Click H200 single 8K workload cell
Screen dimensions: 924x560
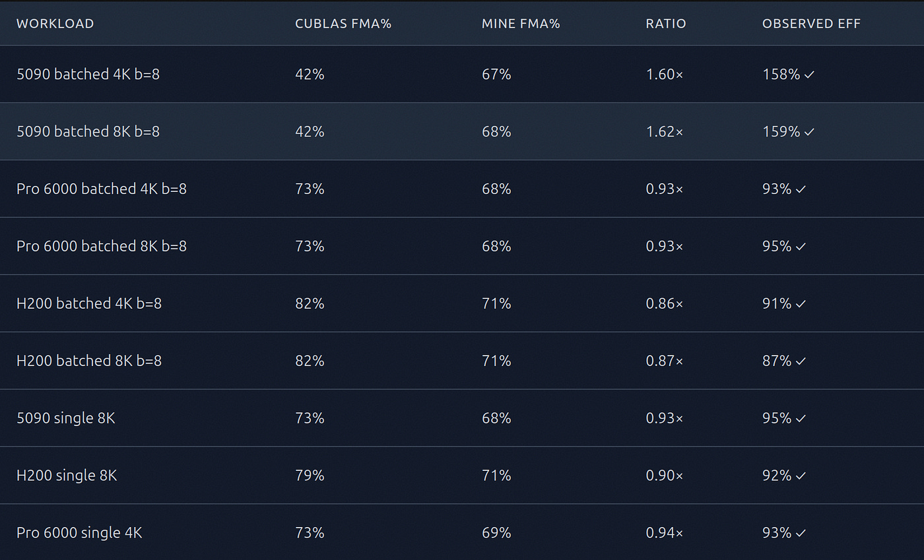[67, 476]
